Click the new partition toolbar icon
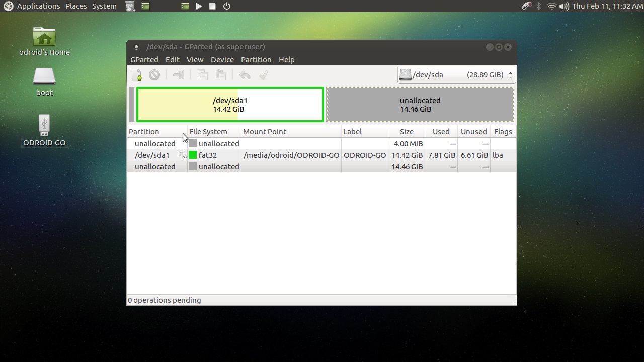The height and width of the screenshot is (362, 644). tap(137, 75)
